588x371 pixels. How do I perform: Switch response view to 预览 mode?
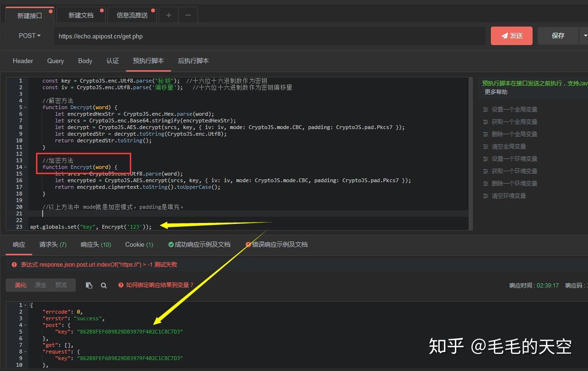pyautogui.click(x=61, y=285)
